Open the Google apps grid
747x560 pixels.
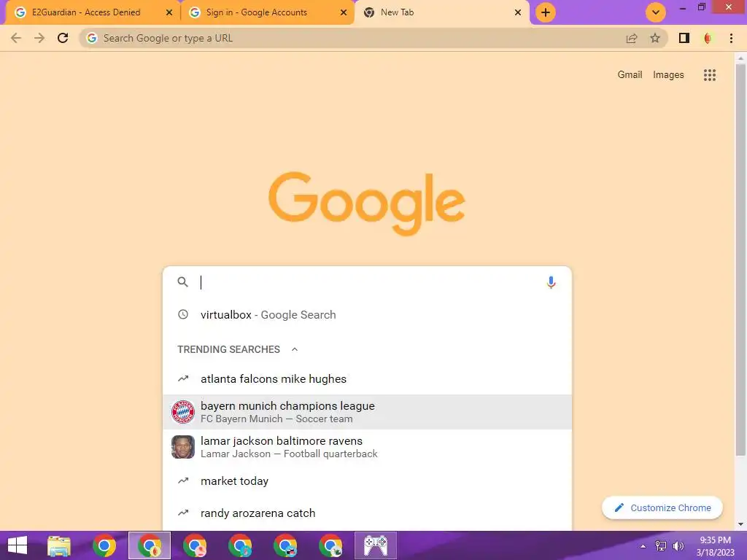(x=709, y=75)
